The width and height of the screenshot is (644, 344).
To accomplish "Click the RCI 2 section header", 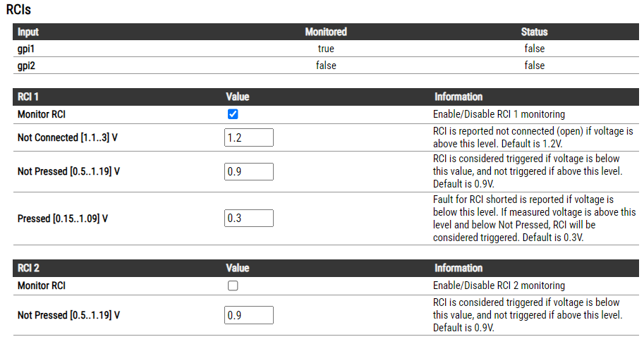I will (x=30, y=268).
